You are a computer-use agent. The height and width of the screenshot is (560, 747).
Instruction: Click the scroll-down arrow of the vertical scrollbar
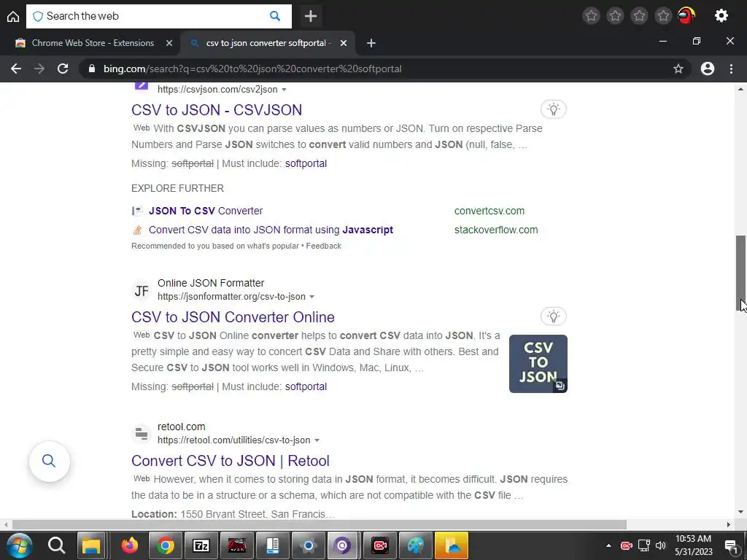[741, 513]
